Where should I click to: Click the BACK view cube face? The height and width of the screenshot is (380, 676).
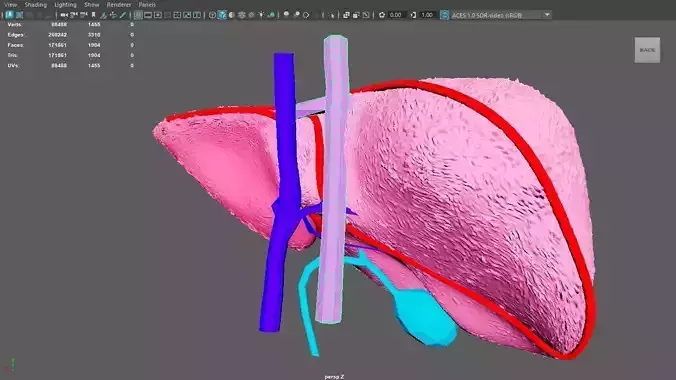[x=647, y=50]
